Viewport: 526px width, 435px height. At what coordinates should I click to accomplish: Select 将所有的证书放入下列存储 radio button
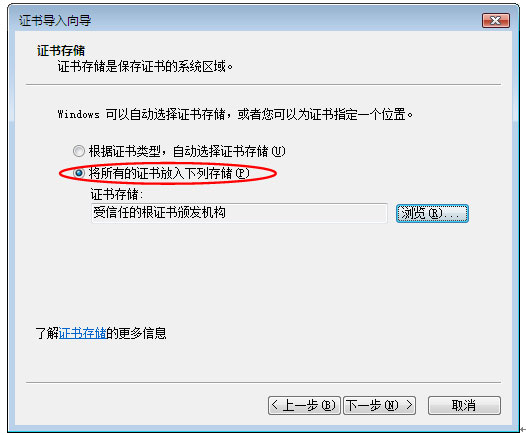[x=79, y=173]
